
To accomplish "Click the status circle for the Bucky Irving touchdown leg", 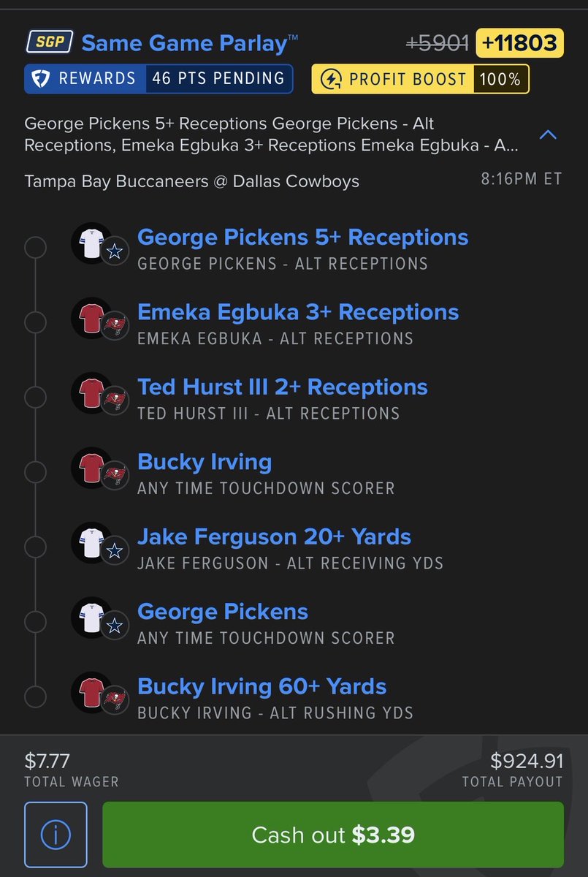I will pyautogui.click(x=35, y=472).
